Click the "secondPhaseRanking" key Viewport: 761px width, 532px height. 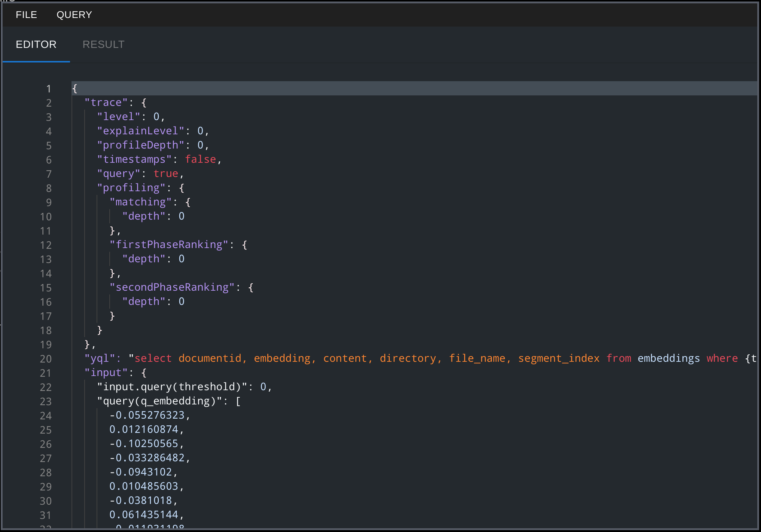tap(172, 287)
